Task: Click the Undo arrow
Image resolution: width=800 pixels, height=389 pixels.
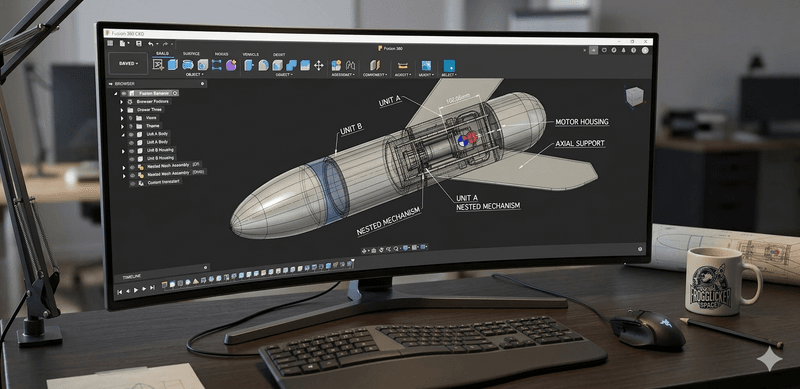Action: tap(151, 44)
